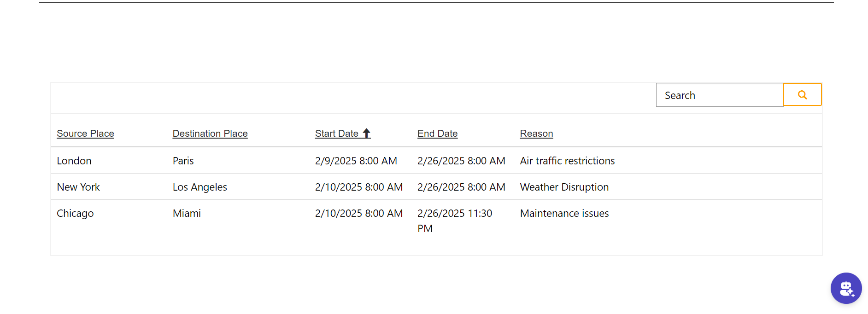This screenshot has width=868, height=314.
Task: Click the Paris destination cell
Action: 183,161
